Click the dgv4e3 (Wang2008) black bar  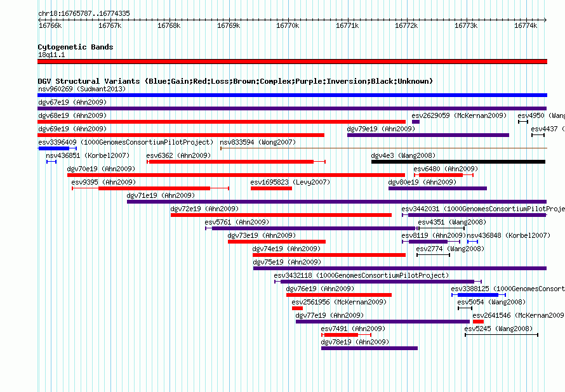click(x=458, y=162)
